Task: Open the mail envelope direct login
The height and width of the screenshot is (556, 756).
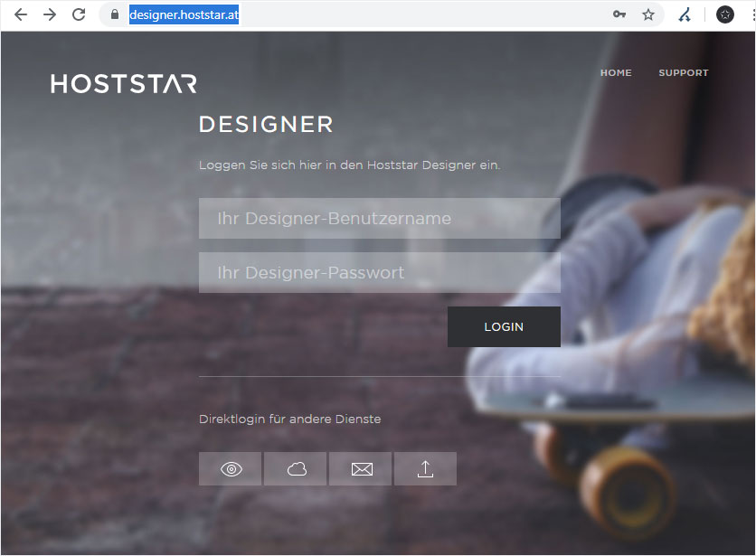Action: click(x=361, y=468)
